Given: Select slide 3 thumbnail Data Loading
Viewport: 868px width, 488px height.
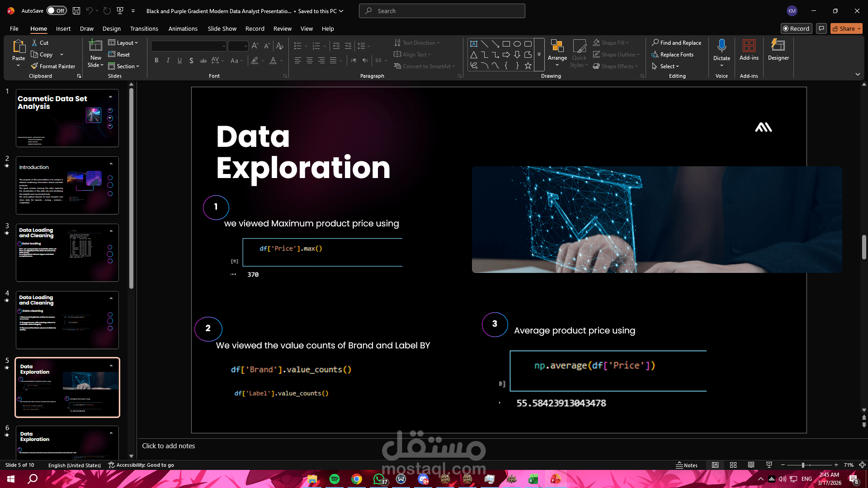Looking at the screenshot, I should click(x=67, y=253).
